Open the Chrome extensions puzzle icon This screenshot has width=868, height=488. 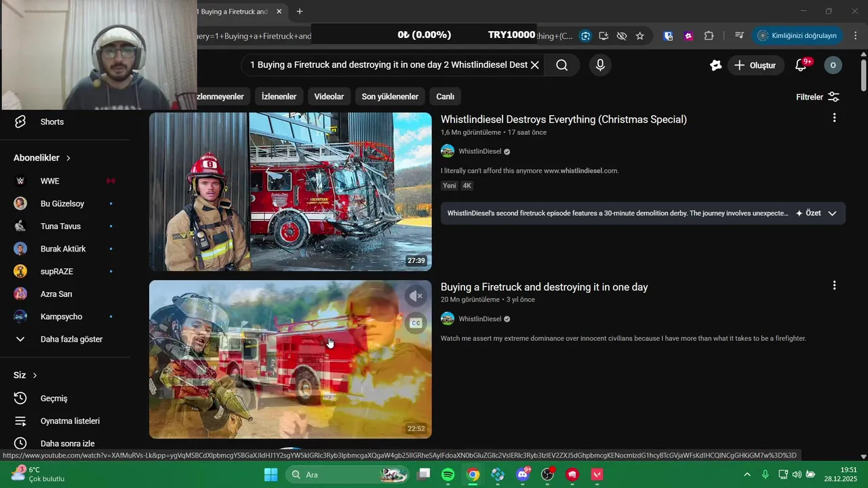coord(709,36)
